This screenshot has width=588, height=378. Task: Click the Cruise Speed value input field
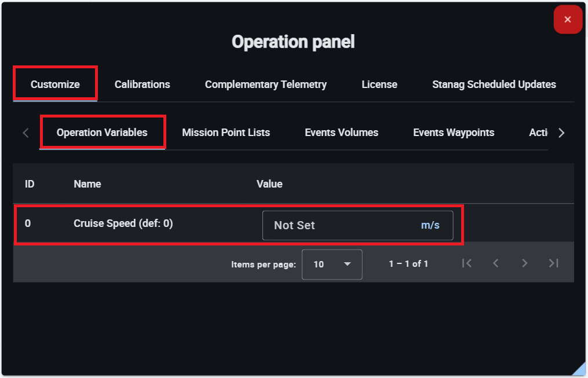click(342, 225)
